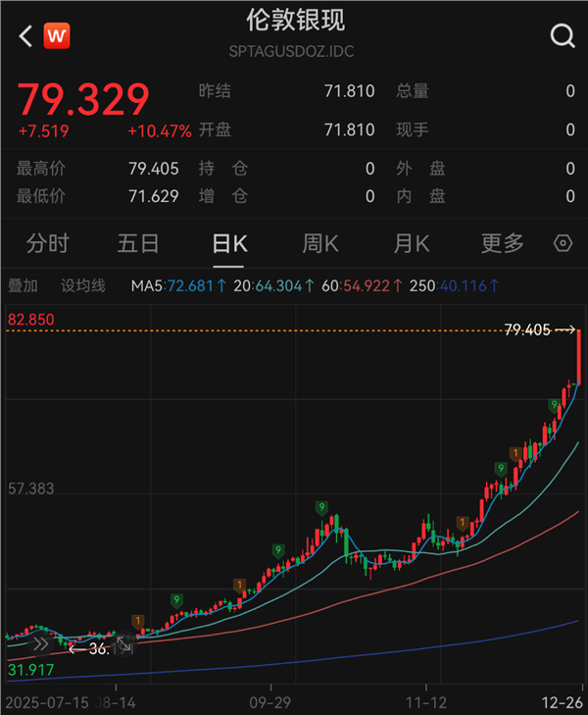
Task: Select the 日K daily candlestick tab
Action: pyautogui.click(x=229, y=243)
